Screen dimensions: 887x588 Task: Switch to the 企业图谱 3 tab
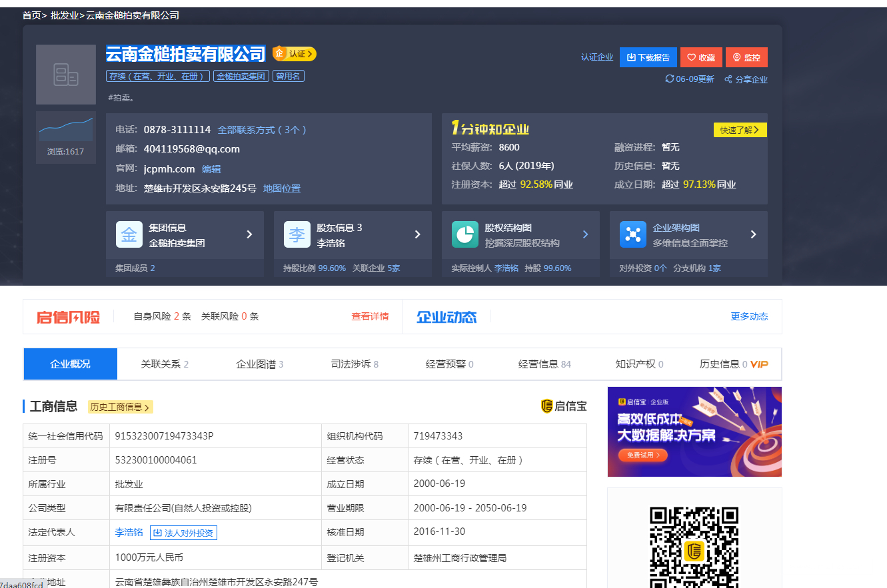tap(260, 364)
